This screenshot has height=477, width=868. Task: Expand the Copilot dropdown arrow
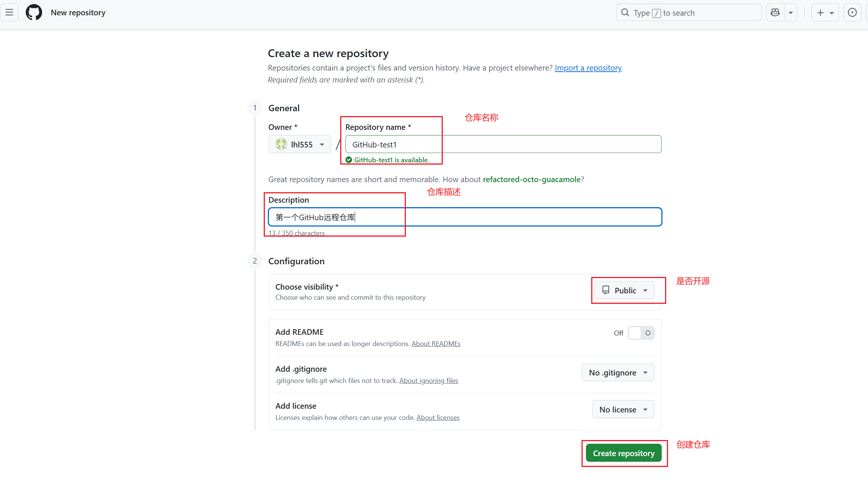[791, 13]
